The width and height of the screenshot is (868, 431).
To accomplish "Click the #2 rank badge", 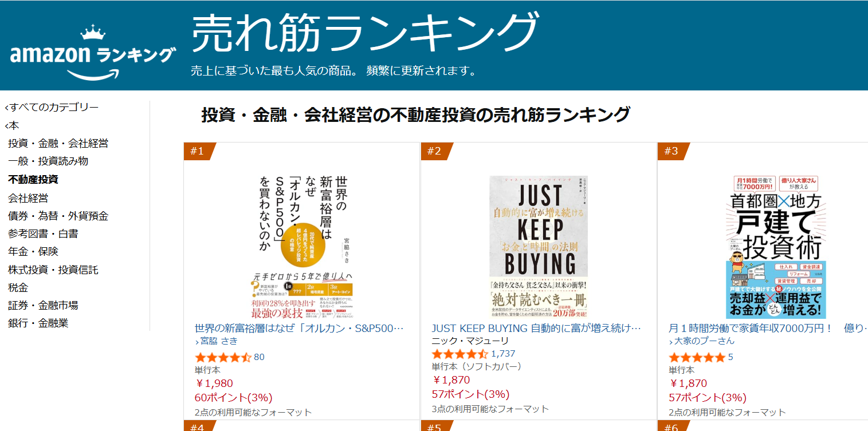I will click(x=435, y=151).
